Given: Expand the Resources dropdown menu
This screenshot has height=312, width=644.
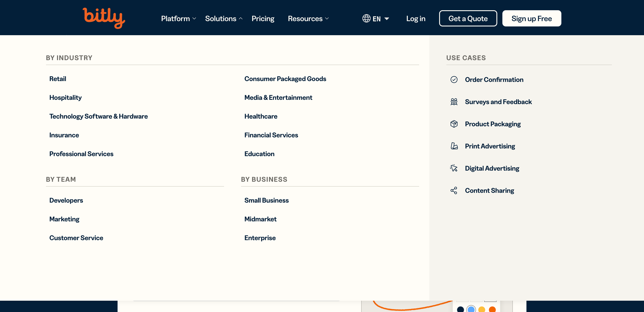Looking at the screenshot, I should (308, 19).
